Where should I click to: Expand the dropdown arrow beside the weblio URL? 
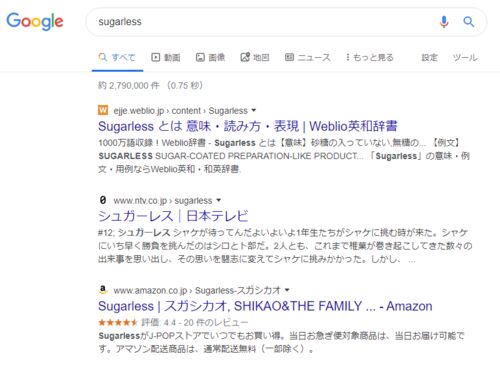click(254, 110)
